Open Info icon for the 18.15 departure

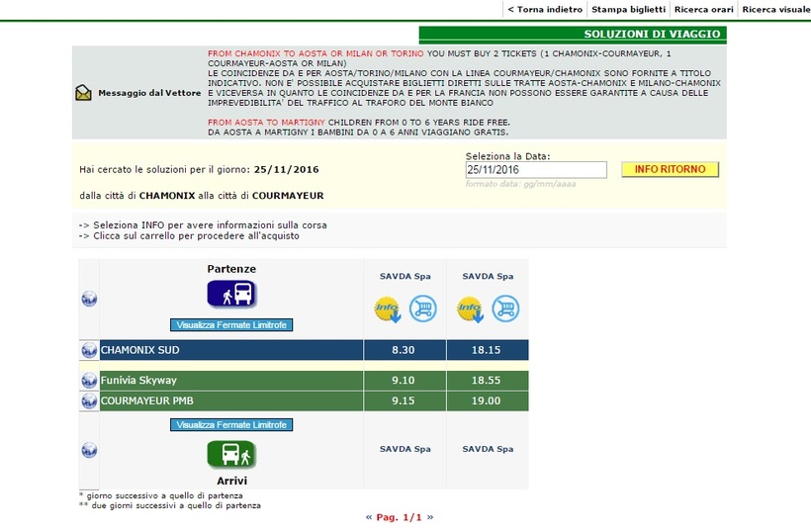pyautogui.click(x=470, y=310)
